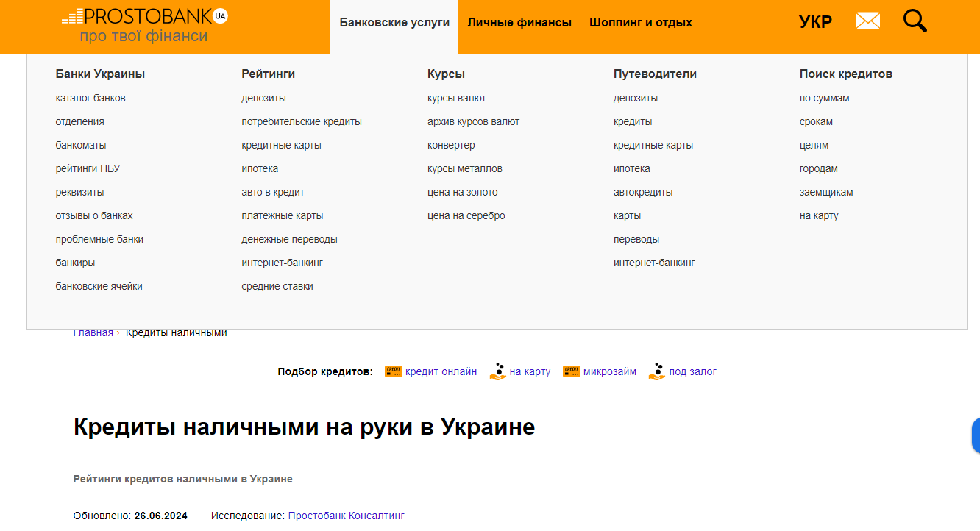Open кредитные карты under Путеводители
This screenshot has width=980, height=531.
tap(653, 145)
